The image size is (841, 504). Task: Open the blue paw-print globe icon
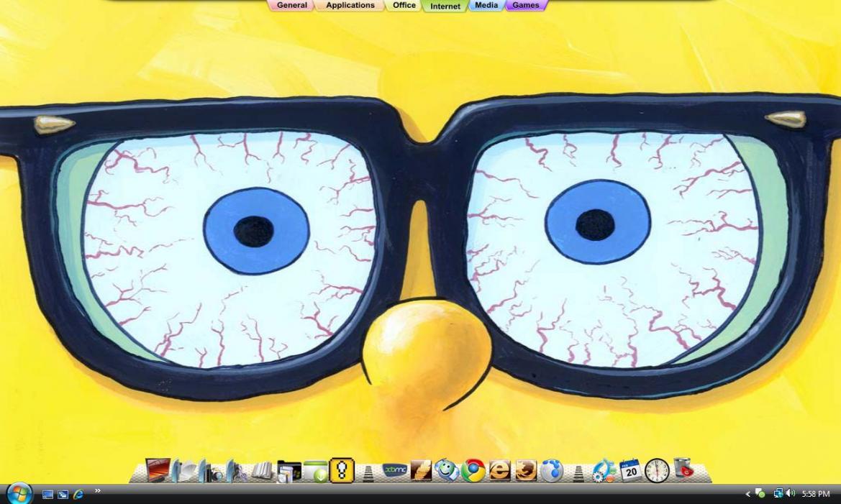coord(552,471)
